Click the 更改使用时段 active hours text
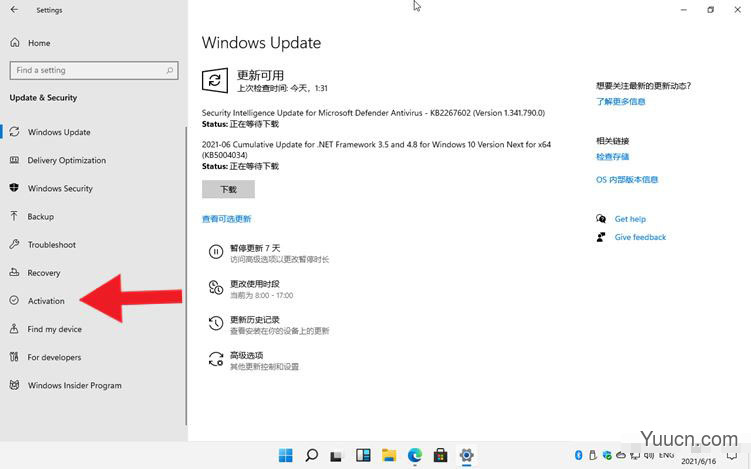751x469 pixels. pyautogui.click(x=255, y=284)
